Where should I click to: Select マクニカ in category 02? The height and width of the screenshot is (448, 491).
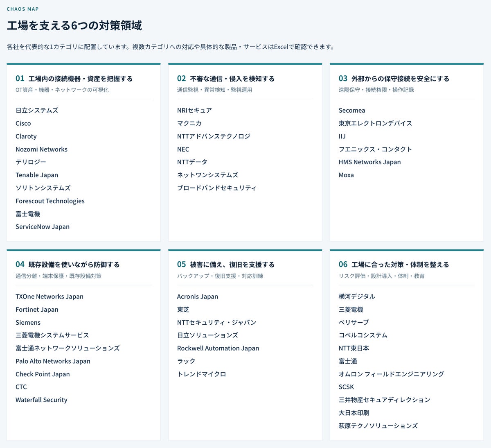189,123
